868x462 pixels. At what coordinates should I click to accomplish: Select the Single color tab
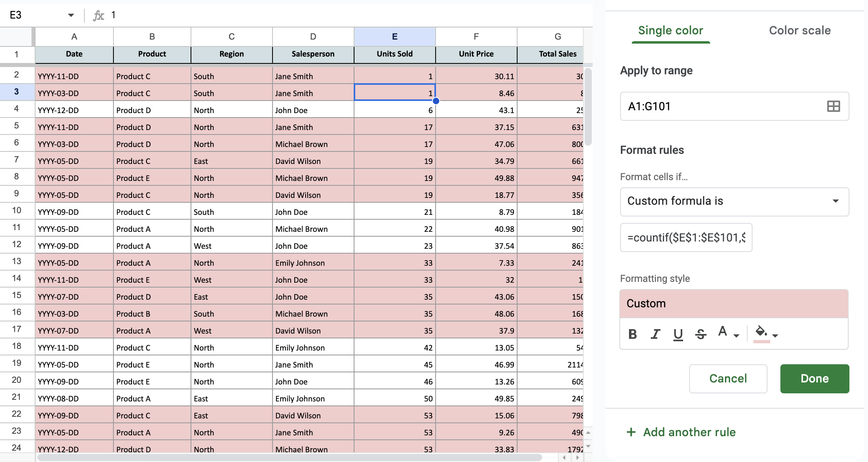[671, 30]
